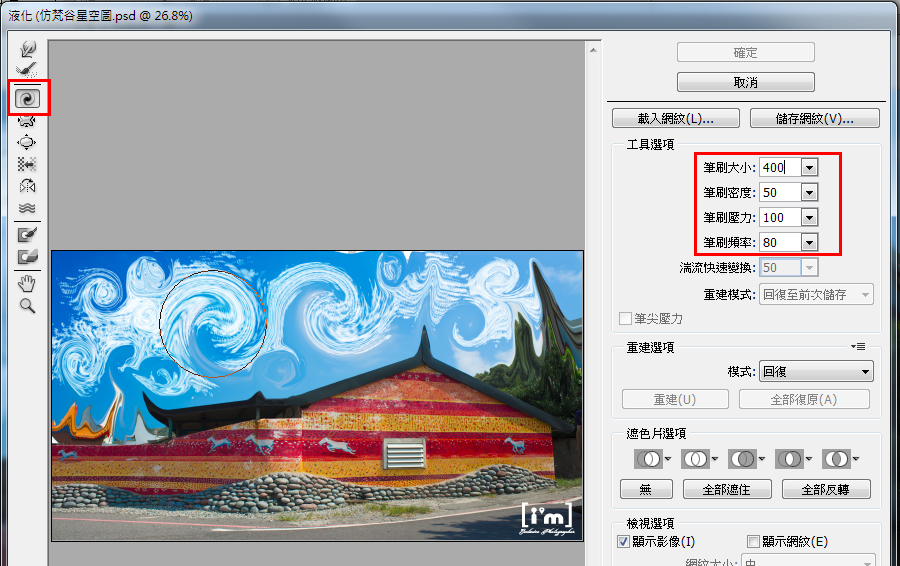Click 儲存網紋(V)... button
Image resolution: width=900 pixels, height=566 pixels.
(x=814, y=119)
